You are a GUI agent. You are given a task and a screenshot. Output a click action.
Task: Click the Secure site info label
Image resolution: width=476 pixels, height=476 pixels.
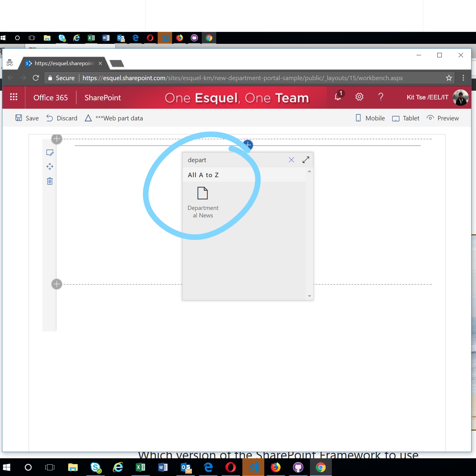coord(61,78)
